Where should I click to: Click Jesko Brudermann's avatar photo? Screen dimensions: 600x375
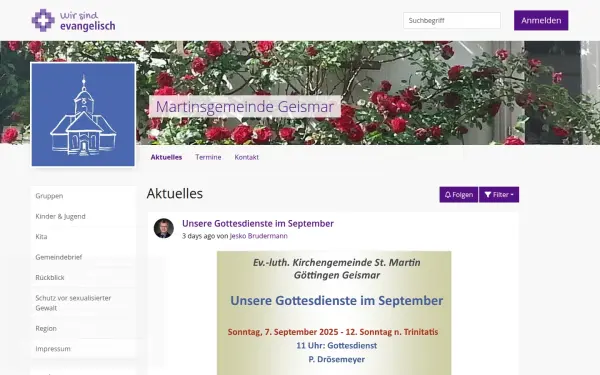click(x=164, y=228)
